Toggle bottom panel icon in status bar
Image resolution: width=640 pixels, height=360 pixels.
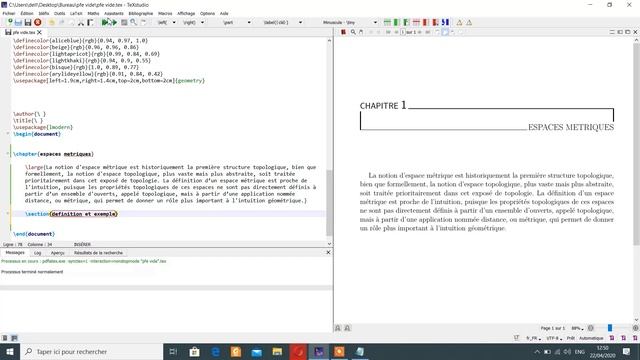click(14, 338)
